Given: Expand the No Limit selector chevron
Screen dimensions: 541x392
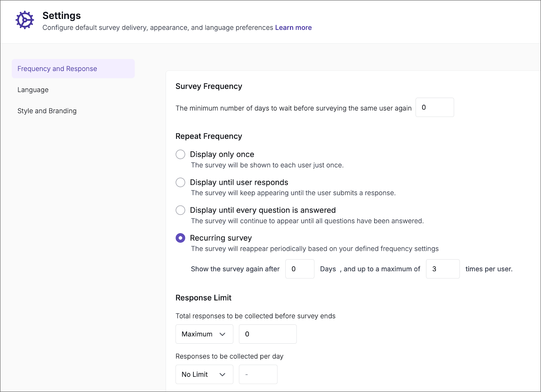Looking at the screenshot, I should [x=223, y=374].
